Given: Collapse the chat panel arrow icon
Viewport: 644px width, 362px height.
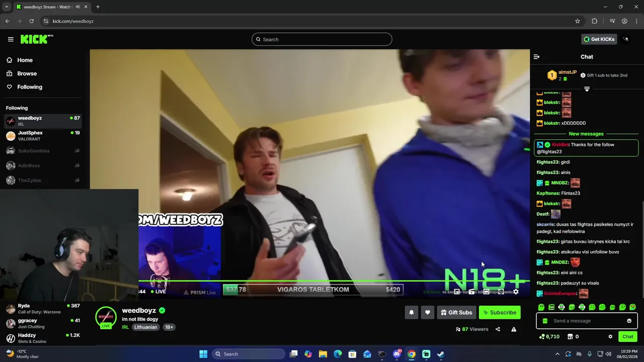Looking at the screenshot, I should pos(536,57).
